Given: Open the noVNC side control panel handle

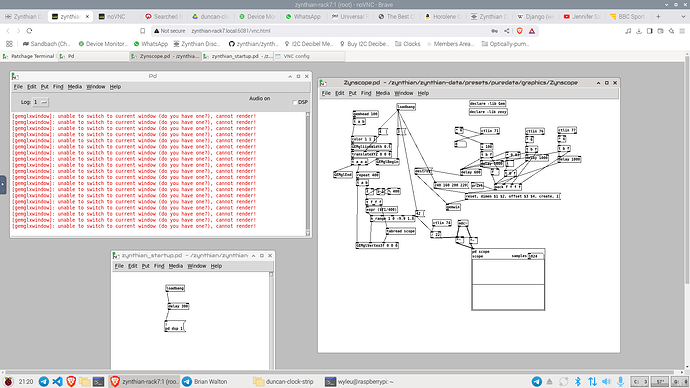Looking at the screenshot, I should 3,185.
